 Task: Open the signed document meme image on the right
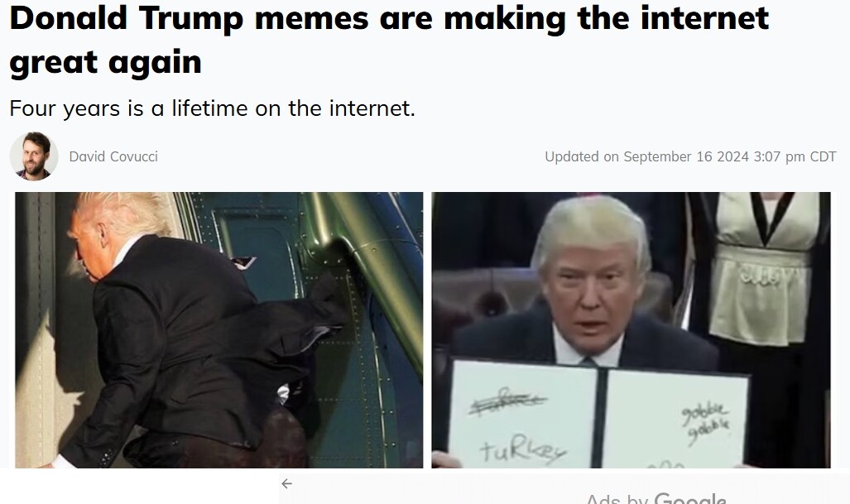click(631, 329)
